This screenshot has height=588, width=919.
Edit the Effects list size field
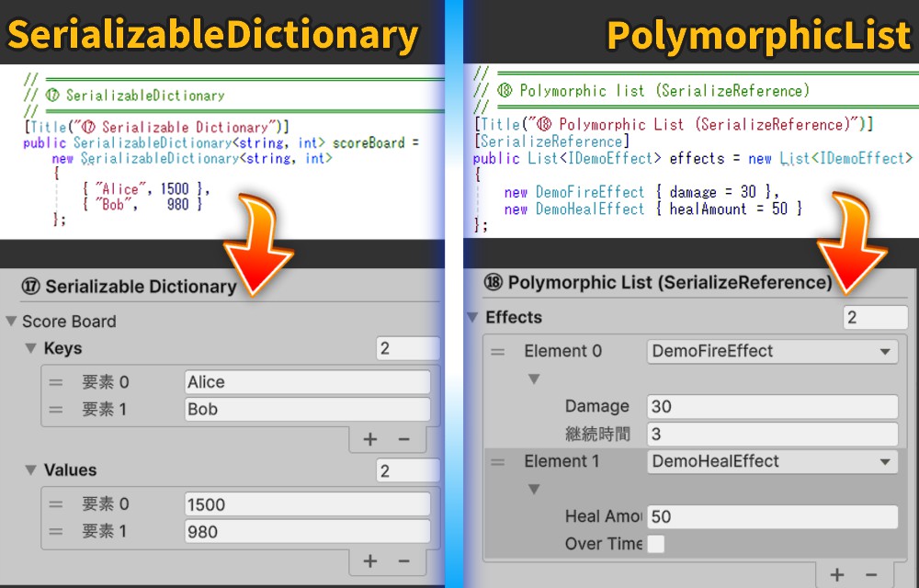876,317
